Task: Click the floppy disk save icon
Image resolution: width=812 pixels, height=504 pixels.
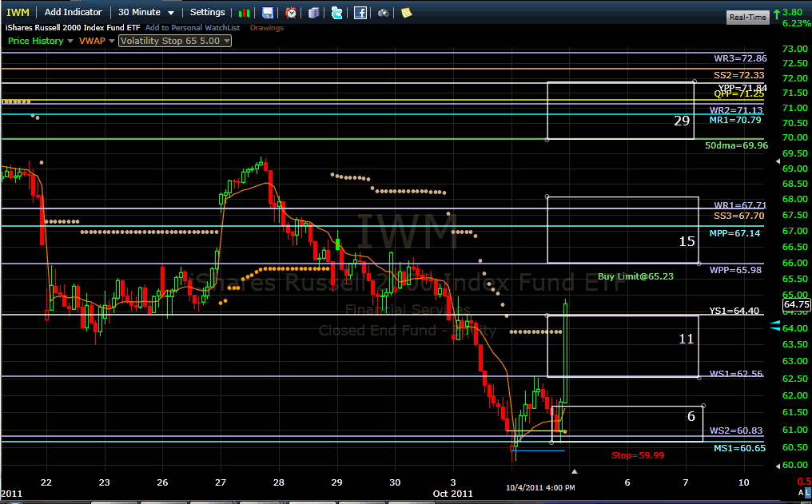Action: [x=268, y=13]
